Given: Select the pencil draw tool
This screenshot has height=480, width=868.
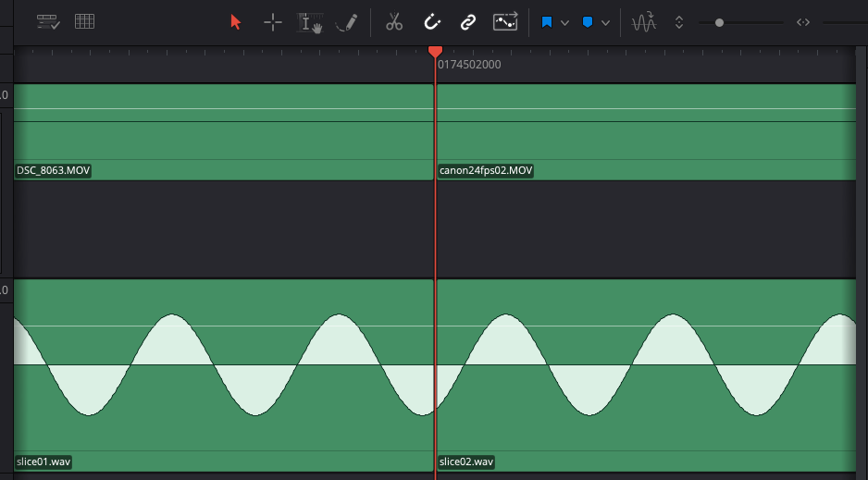Looking at the screenshot, I should tap(347, 22).
